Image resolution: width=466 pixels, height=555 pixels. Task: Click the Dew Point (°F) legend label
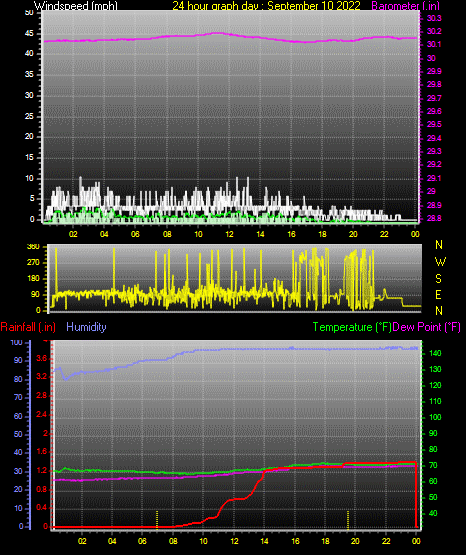pyautogui.click(x=427, y=327)
